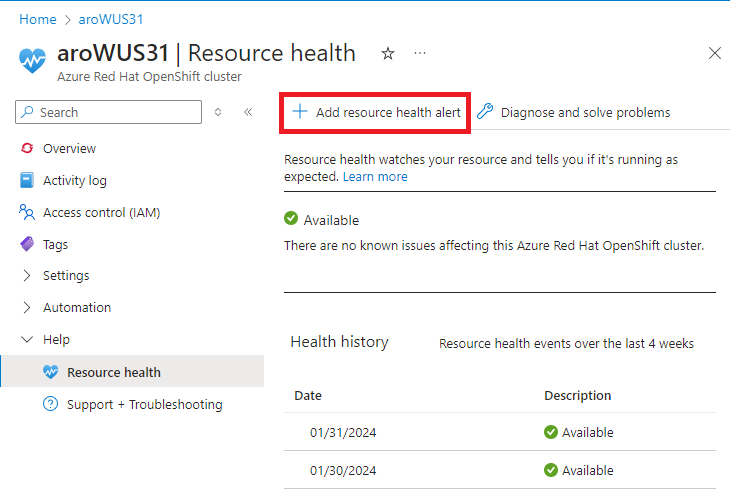
Task: Open the Activity log page
Action: (x=75, y=180)
